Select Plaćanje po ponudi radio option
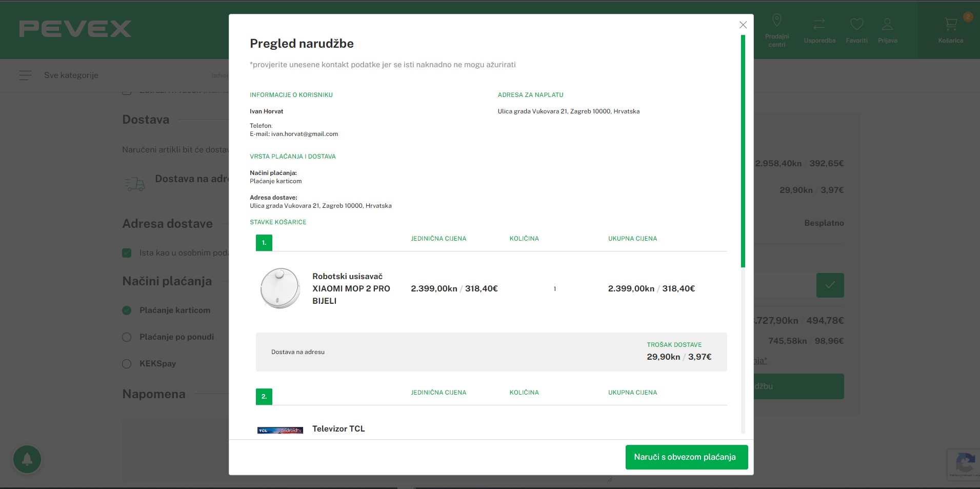Viewport: 980px width, 489px height. tap(127, 337)
